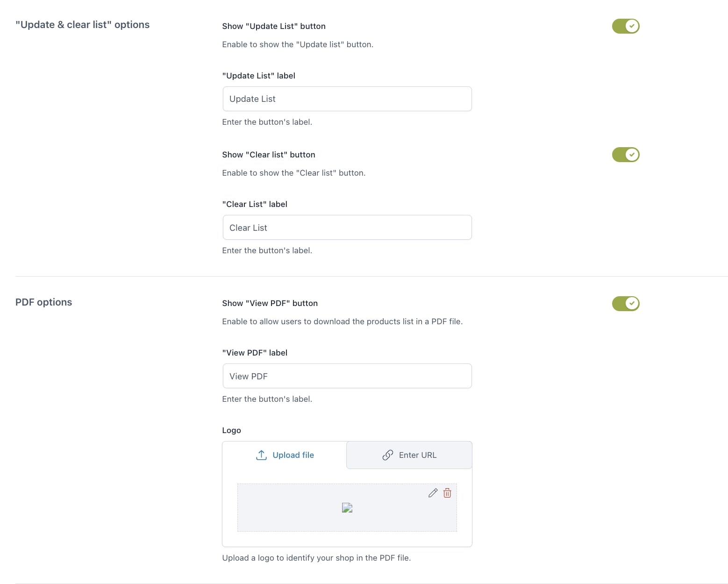
Task: Click into the "Clear List" label field
Action: coord(347,228)
